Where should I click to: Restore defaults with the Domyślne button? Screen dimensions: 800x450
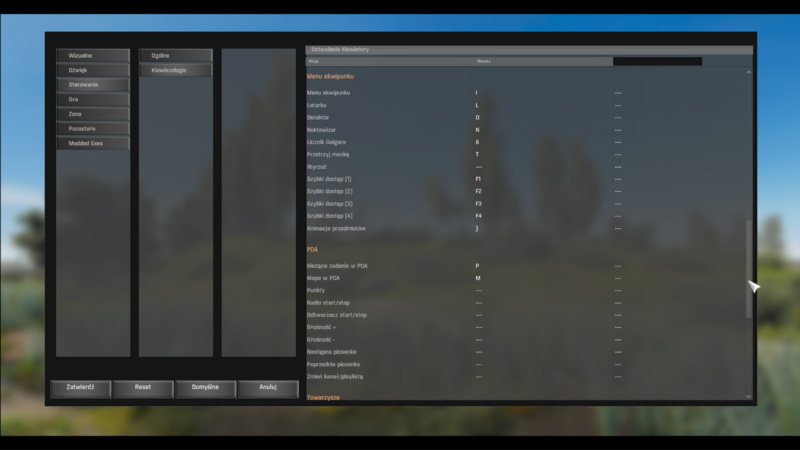[205, 387]
